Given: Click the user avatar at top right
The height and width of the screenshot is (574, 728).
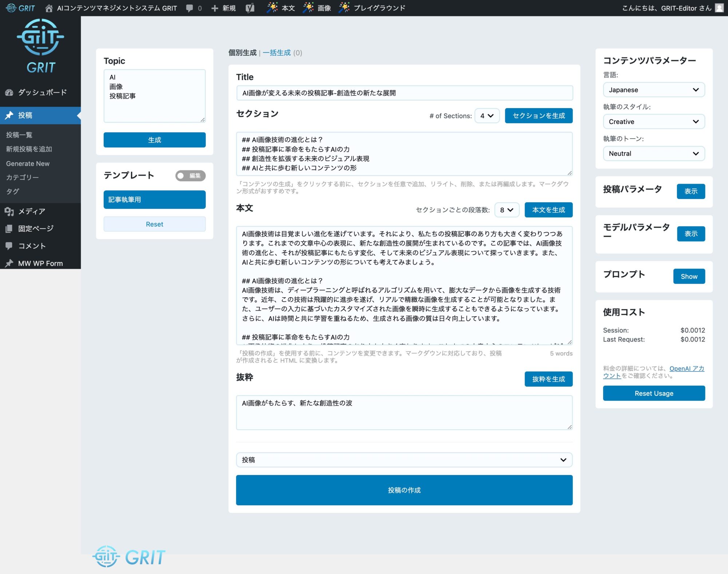Looking at the screenshot, I should (x=719, y=8).
